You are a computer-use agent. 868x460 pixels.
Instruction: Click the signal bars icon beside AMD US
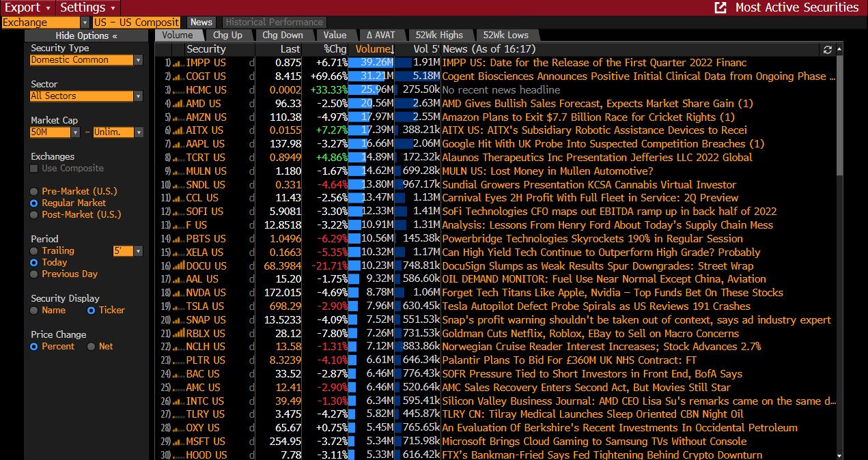click(177, 104)
